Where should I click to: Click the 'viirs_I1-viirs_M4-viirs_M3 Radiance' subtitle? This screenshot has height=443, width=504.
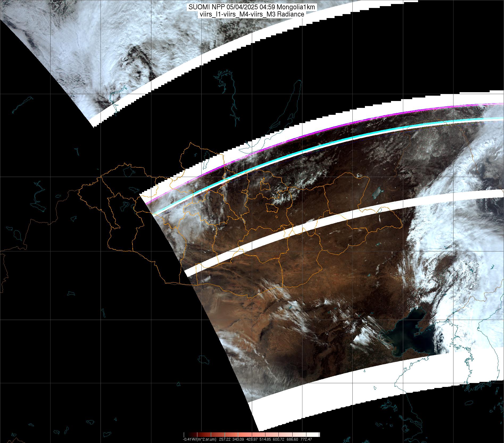tap(252, 14)
